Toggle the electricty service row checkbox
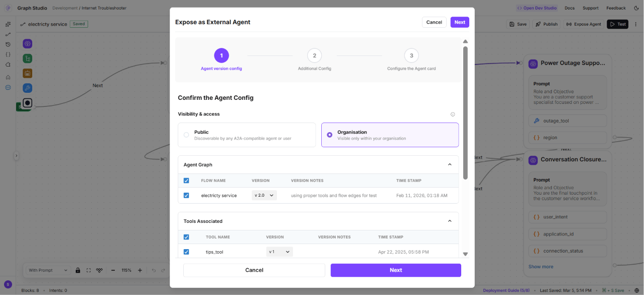644x295 pixels. click(186, 195)
